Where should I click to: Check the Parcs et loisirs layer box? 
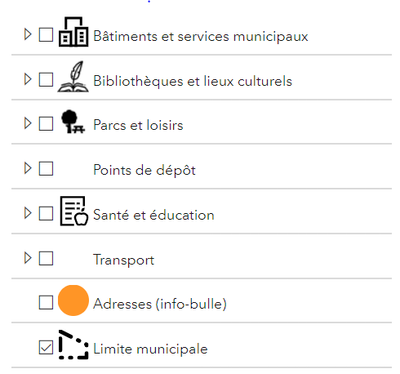point(46,124)
